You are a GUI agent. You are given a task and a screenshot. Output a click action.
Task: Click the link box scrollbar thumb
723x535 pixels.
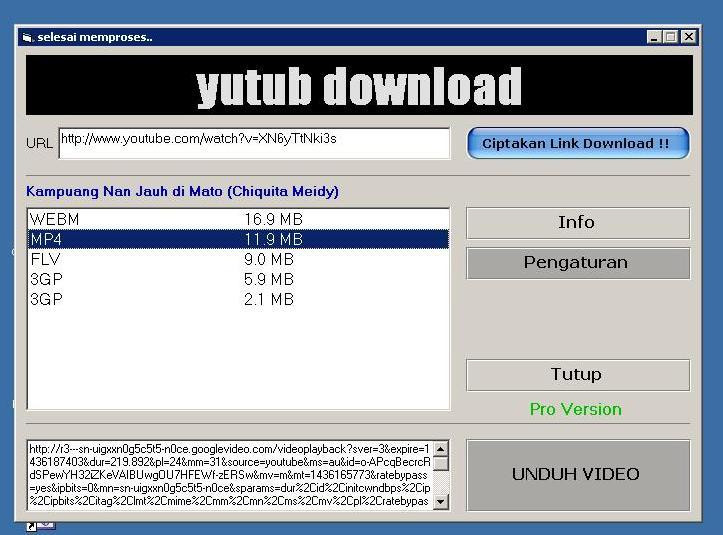(x=441, y=463)
